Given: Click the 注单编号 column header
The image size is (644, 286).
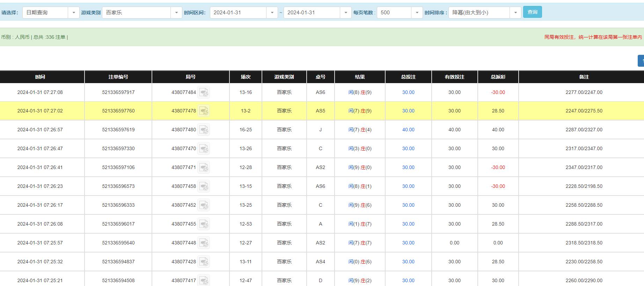Looking at the screenshot, I should [118, 77].
